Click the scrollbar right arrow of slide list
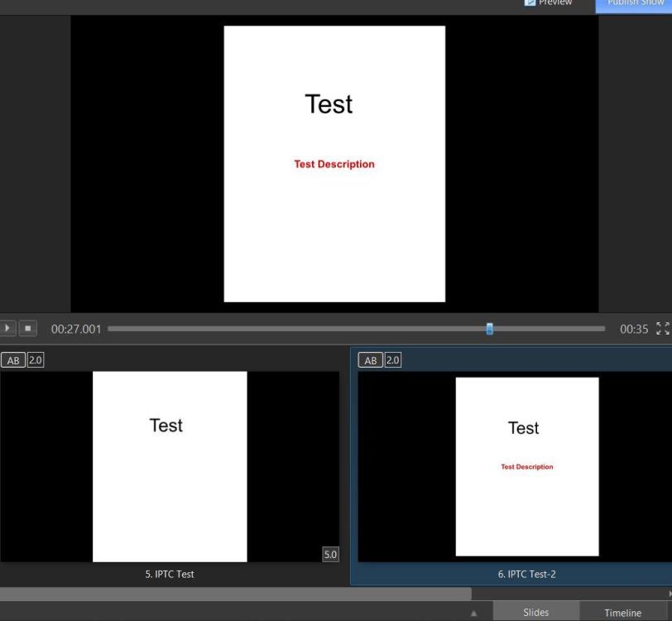This screenshot has width=672, height=621. 669,594
